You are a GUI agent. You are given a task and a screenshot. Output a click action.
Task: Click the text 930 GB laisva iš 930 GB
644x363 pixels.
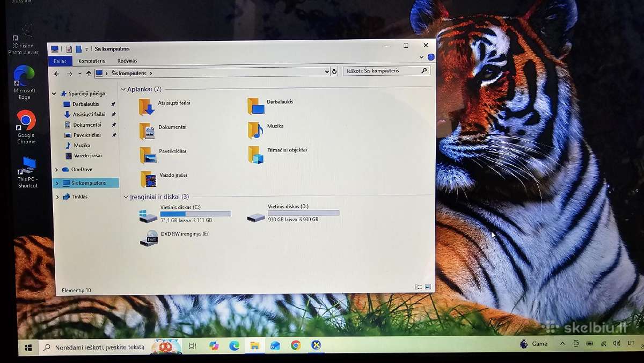[294, 220]
